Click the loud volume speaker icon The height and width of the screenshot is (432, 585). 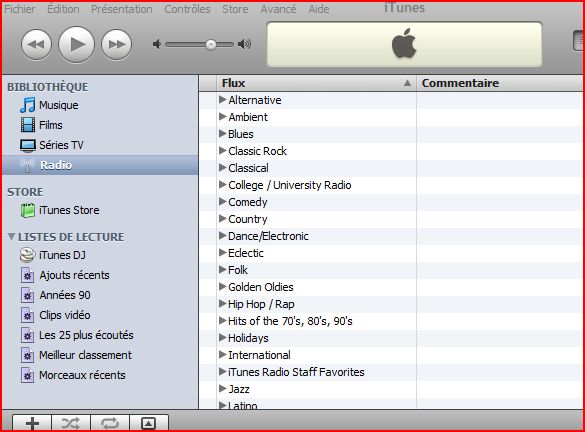tap(245, 44)
